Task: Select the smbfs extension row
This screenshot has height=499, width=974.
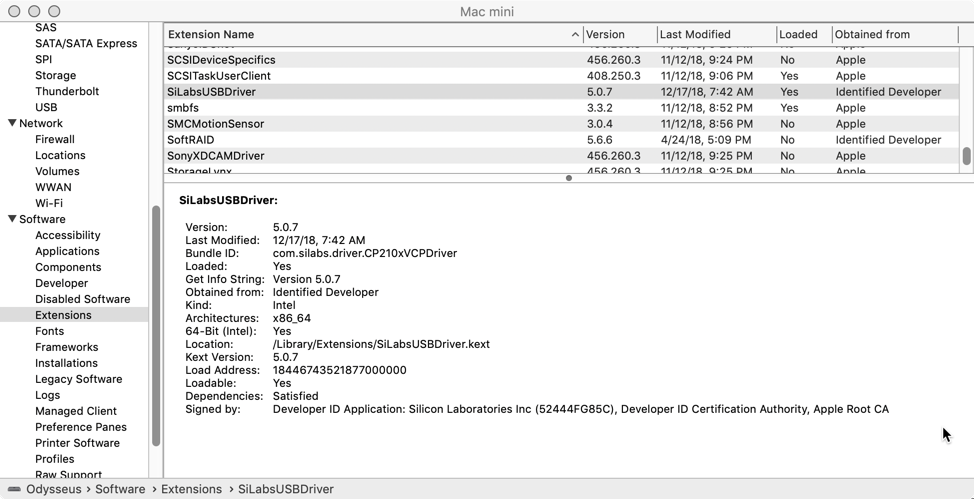Action: (x=562, y=108)
